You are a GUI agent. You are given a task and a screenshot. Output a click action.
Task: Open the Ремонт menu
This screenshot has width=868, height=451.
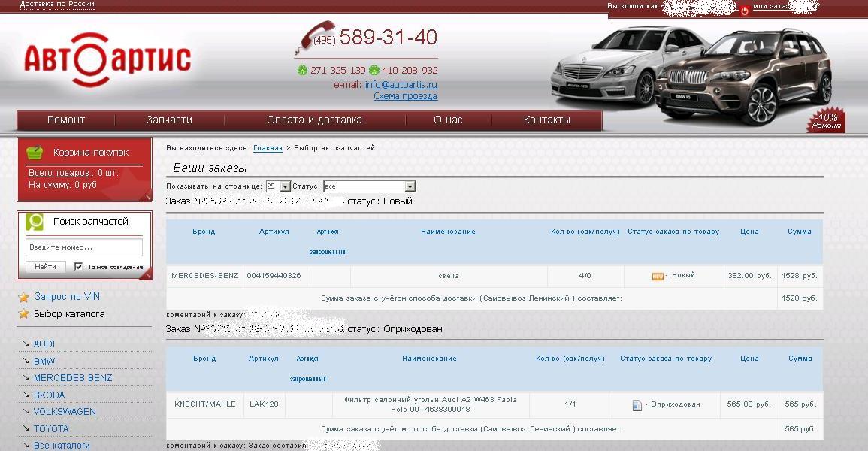coord(66,120)
